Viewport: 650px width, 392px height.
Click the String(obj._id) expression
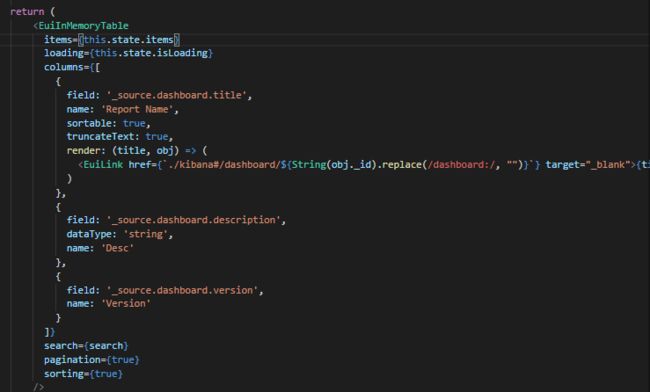[x=333, y=165]
